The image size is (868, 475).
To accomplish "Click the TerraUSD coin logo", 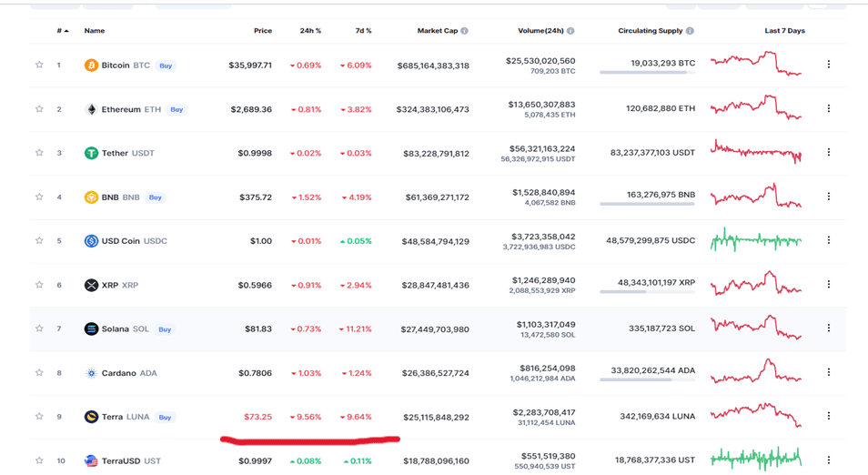I will [91, 460].
